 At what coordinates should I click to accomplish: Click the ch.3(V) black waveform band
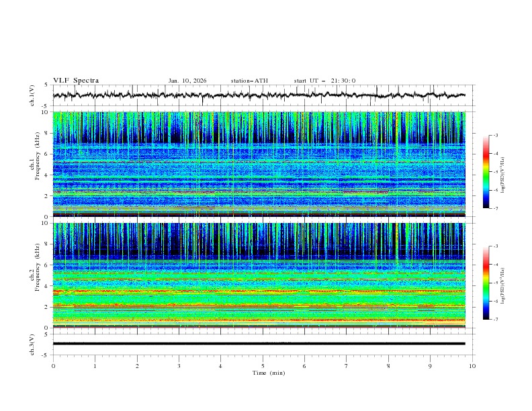point(259,344)
